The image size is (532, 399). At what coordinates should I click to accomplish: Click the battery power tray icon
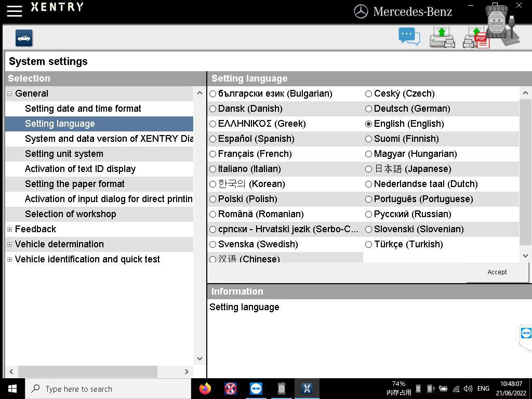pos(443,389)
